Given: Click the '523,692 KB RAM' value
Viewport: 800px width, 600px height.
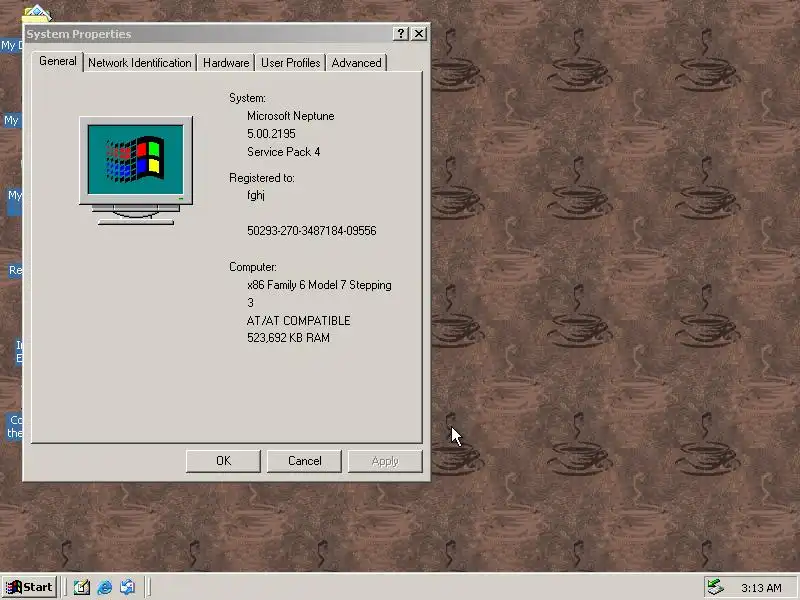Looking at the screenshot, I should [x=288, y=338].
